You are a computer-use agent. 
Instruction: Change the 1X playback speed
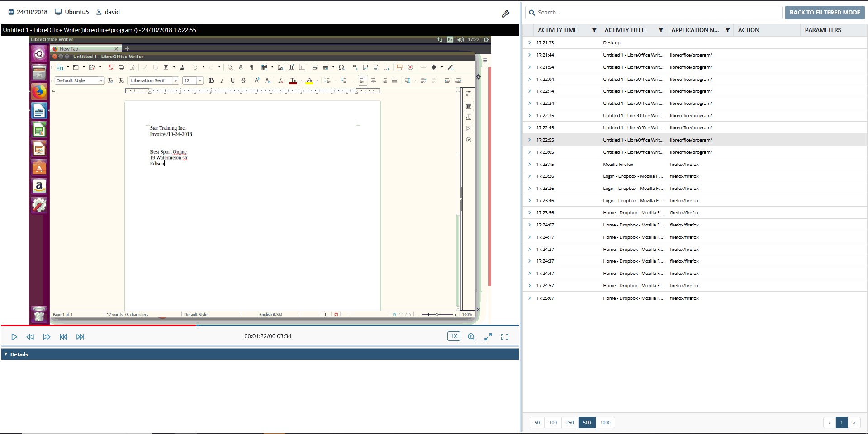454,336
